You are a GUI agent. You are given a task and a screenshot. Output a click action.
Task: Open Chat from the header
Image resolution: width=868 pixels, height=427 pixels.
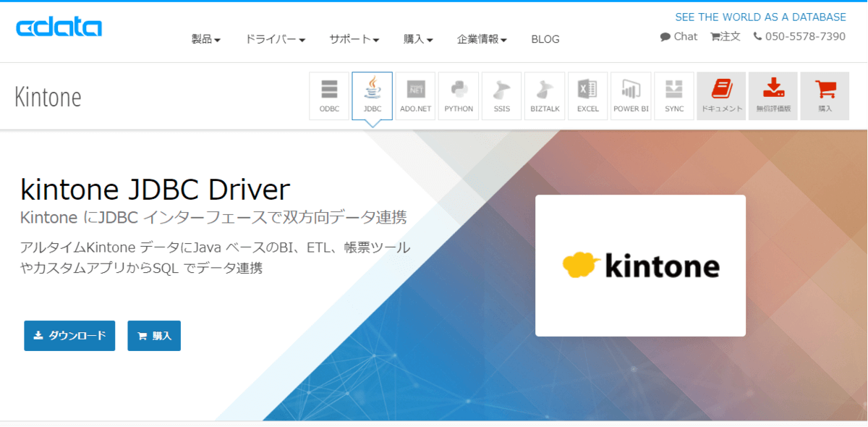pos(678,36)
